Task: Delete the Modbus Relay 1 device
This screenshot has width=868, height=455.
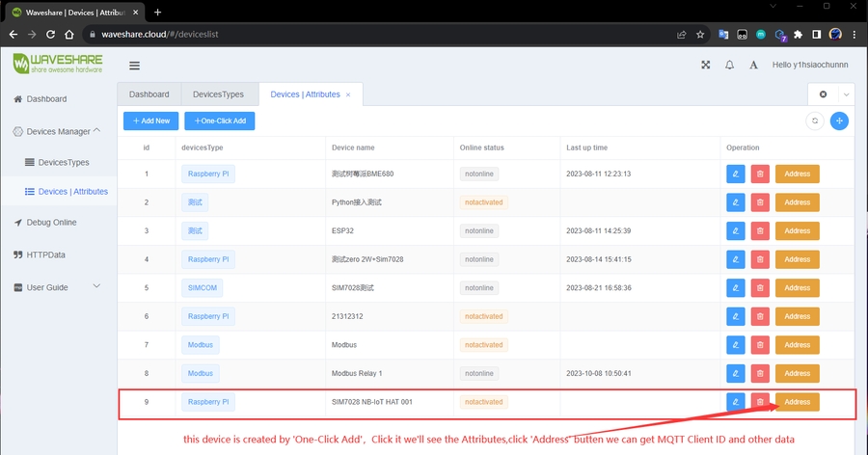Action: 760,373
